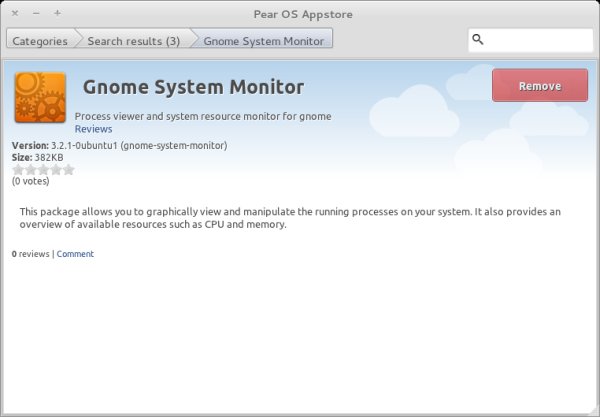Screen dimensions: 600x417
Task: Click the search magnifier icon
Action: coord(478,39)
